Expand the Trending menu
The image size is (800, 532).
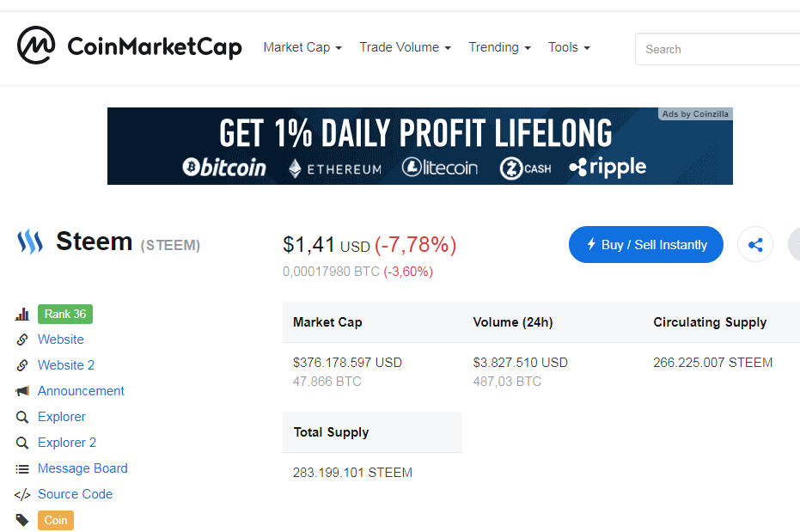pyautogui.click(x=499, y=47)
